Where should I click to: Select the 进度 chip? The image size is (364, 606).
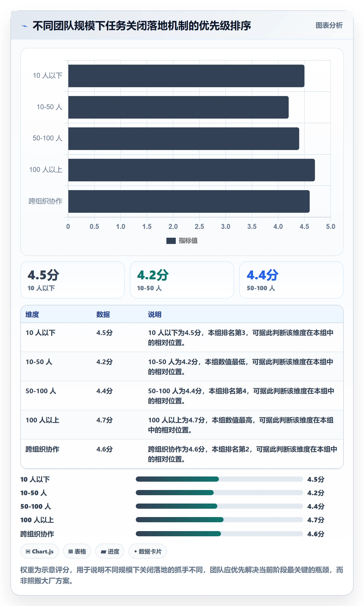110,551
